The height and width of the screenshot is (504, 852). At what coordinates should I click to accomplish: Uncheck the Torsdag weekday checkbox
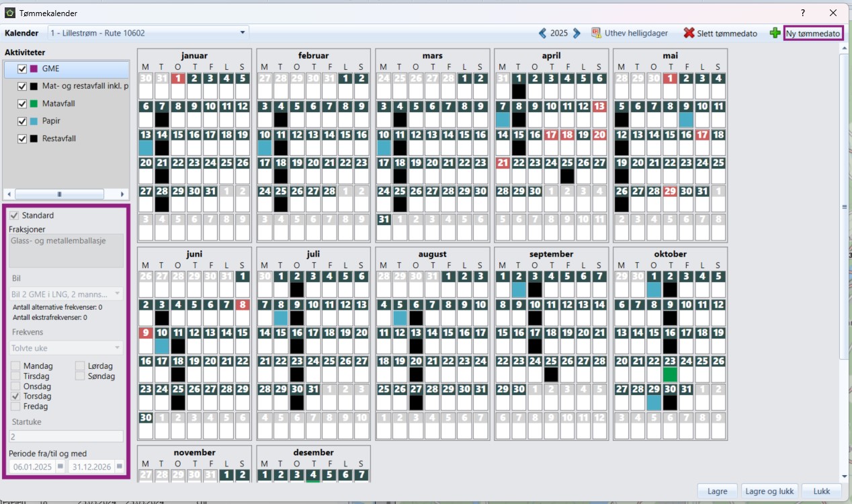click(15, 396)
